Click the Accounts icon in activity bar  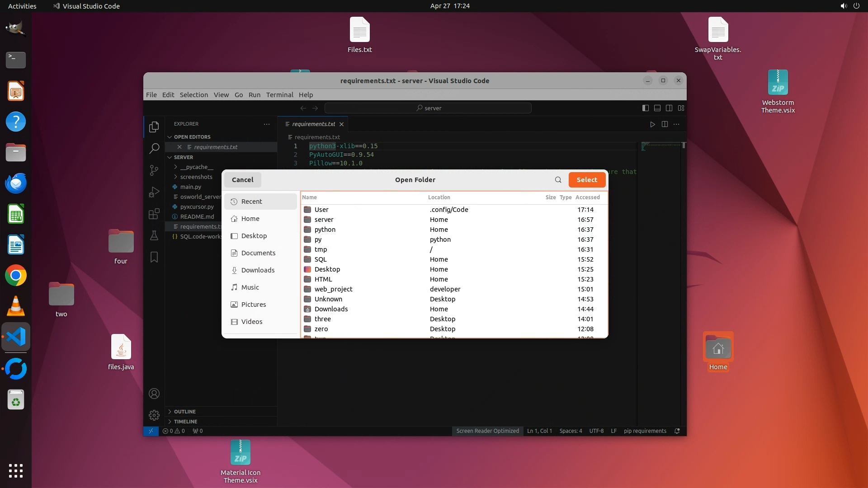click(154, 394)
